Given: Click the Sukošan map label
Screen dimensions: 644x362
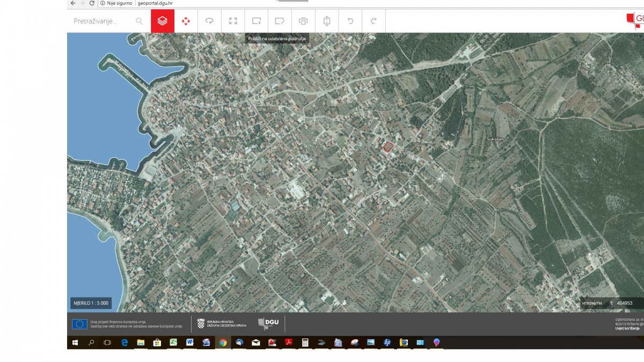Looking at the screenshot, I should pos(495,139).
